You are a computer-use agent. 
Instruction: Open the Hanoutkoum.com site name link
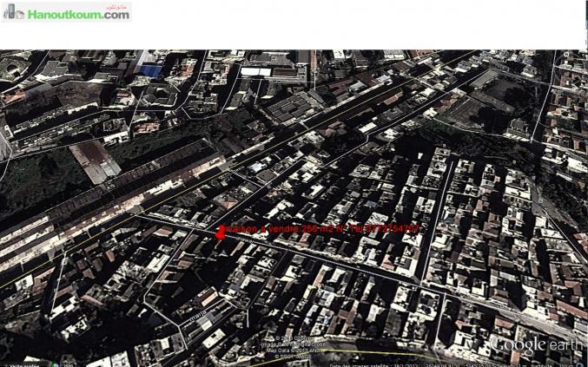(78, 15)
